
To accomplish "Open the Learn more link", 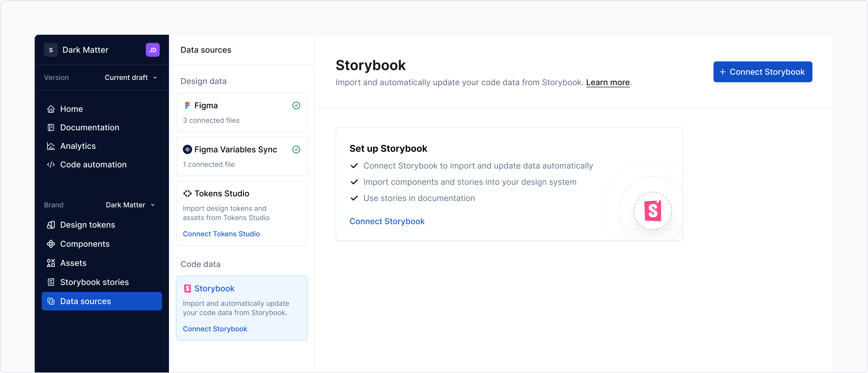I will (608, 82).
